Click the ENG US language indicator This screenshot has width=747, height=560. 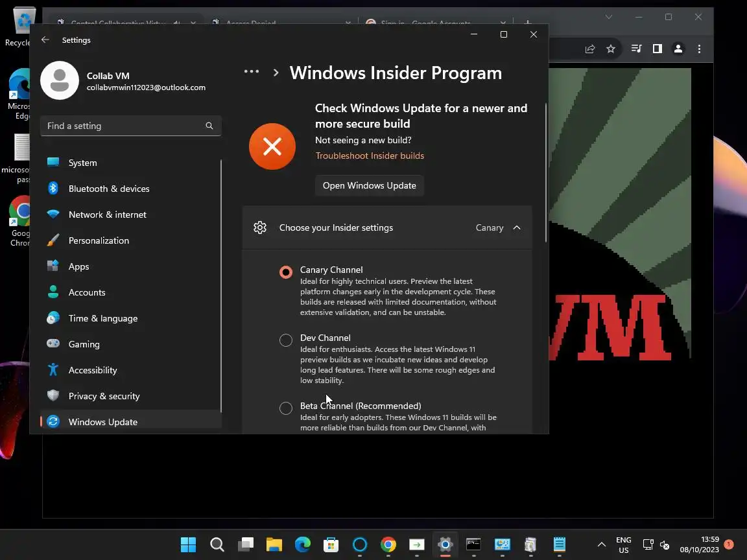pos(624,544)
